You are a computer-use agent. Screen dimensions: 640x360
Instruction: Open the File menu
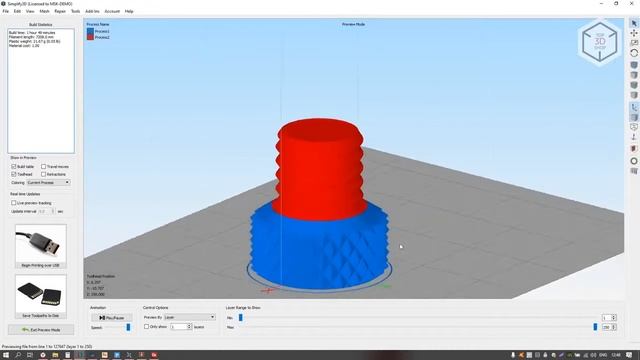pos(6,11)
